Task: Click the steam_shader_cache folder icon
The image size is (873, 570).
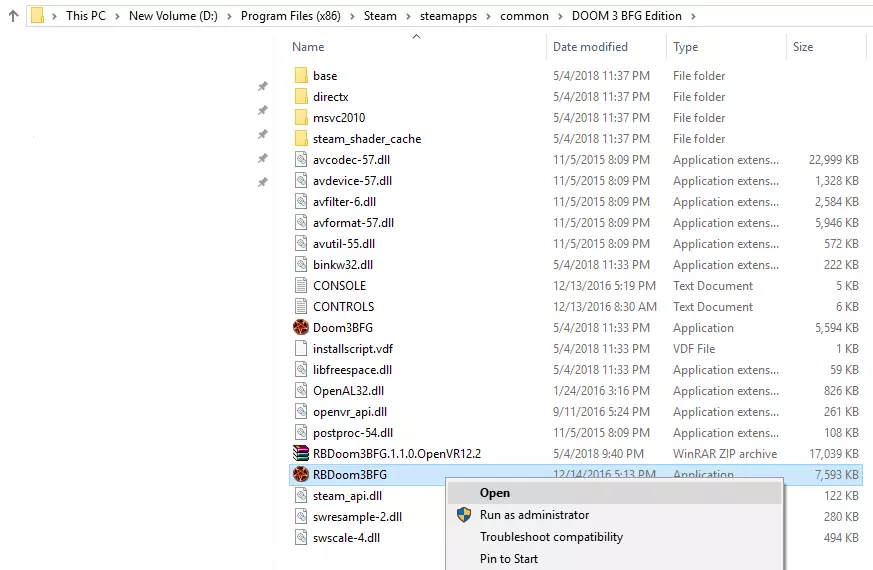Action: pos(301,138)
